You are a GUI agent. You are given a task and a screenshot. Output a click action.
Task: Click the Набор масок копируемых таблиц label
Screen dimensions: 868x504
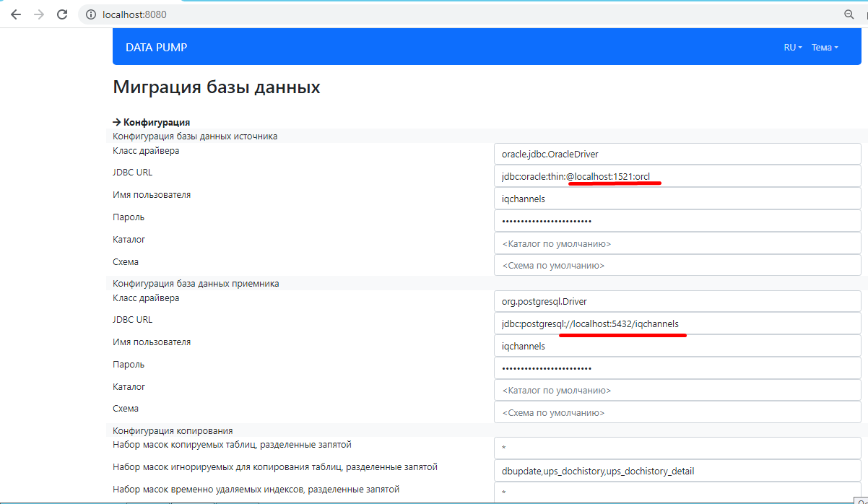232,445
